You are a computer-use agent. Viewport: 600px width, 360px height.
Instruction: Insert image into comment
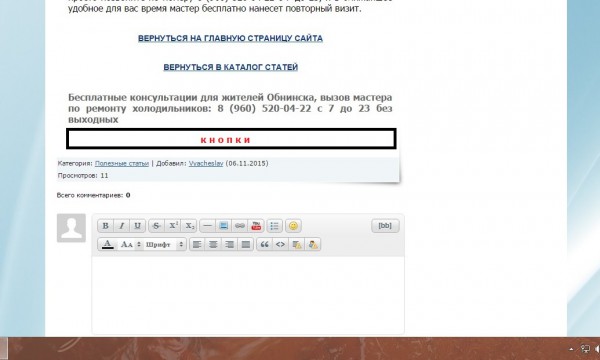point(223,226)
